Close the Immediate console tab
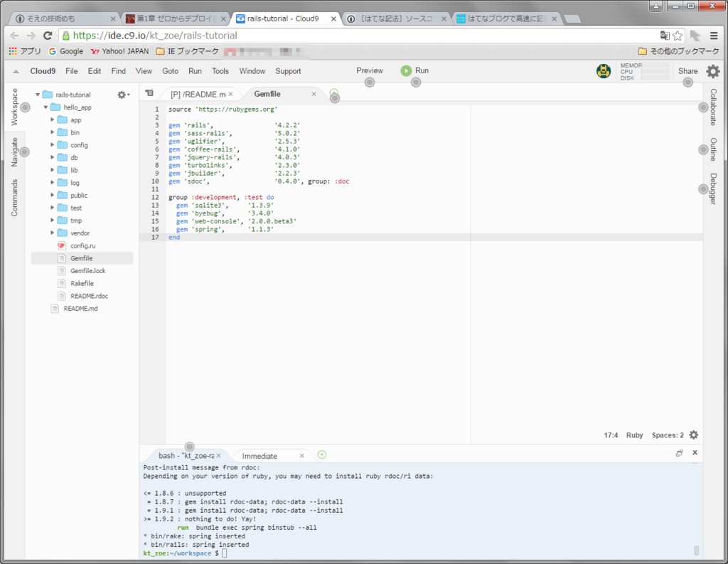 coord(301,456)
